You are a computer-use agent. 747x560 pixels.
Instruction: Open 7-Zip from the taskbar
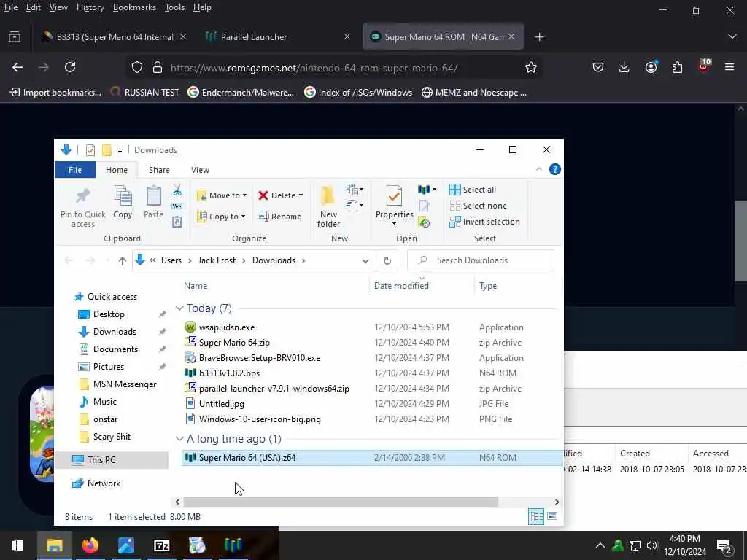(161, 545)
